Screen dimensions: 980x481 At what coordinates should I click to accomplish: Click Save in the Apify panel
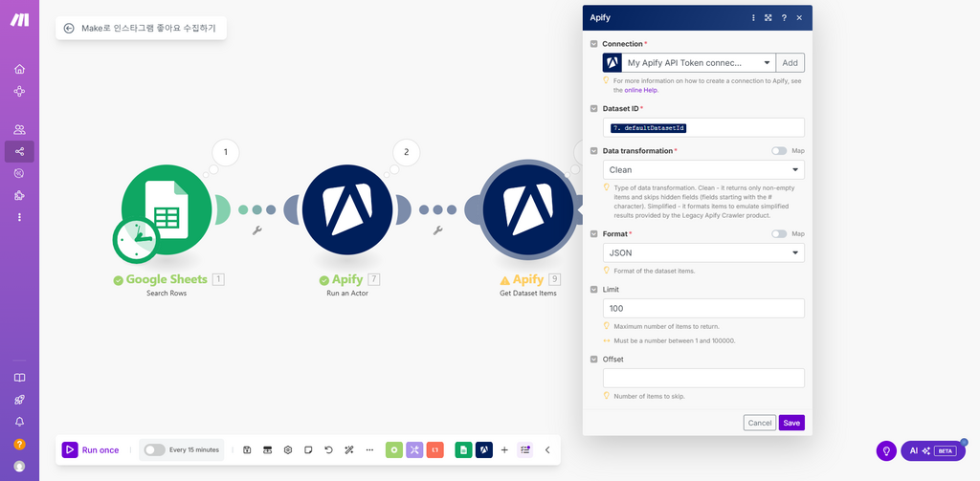pos(791,423)
